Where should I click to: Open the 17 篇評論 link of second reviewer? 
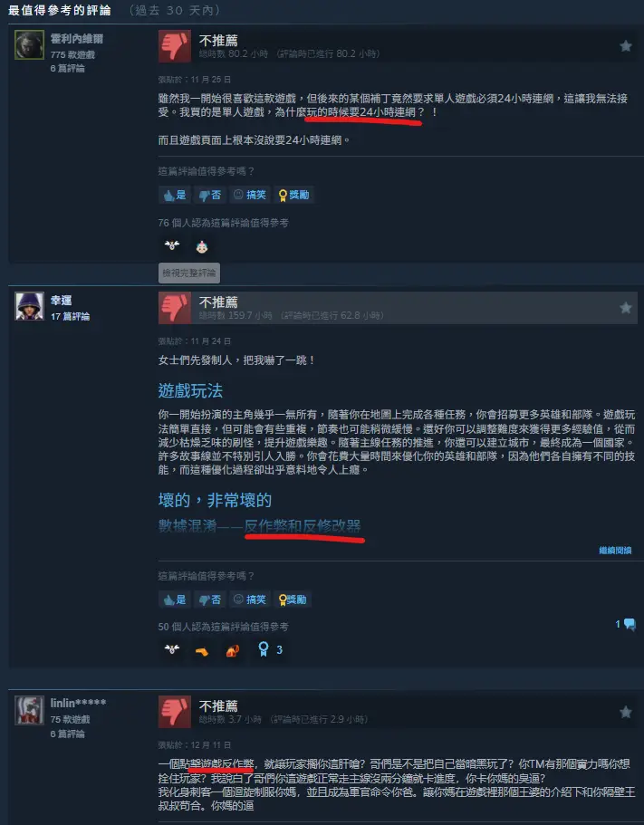point(70,316)
